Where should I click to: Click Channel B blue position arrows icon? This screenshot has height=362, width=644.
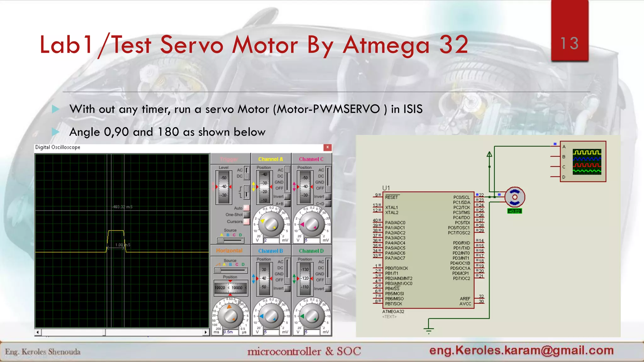[x=253, y=278]
